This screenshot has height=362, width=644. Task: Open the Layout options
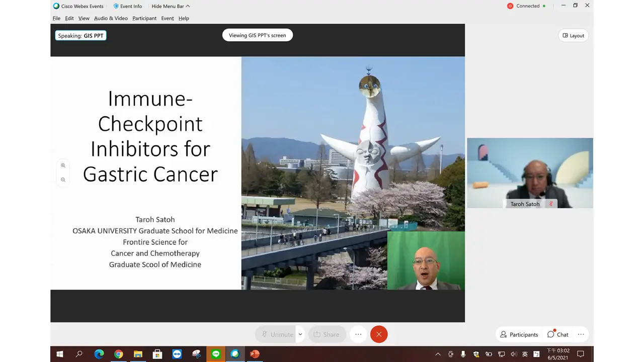[573, 36]
